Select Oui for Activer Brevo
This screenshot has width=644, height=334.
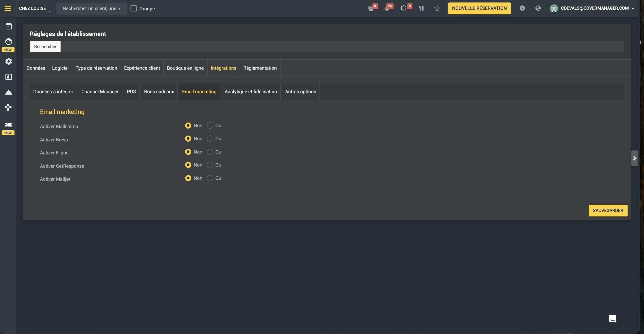[210, 138]
